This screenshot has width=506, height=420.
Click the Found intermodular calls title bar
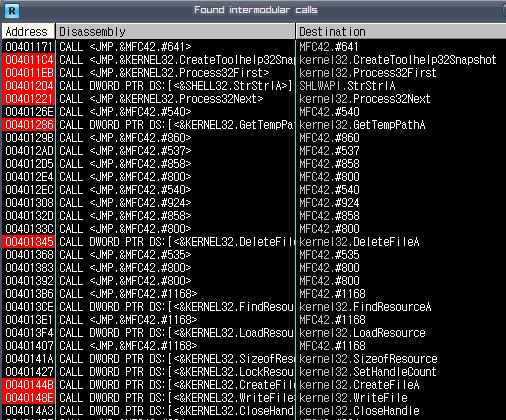tap(256, 10)
